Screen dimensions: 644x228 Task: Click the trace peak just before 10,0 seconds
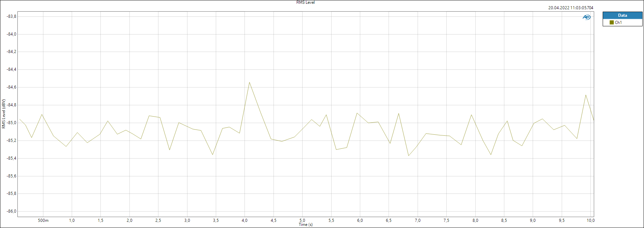click(x=586, y=95)
